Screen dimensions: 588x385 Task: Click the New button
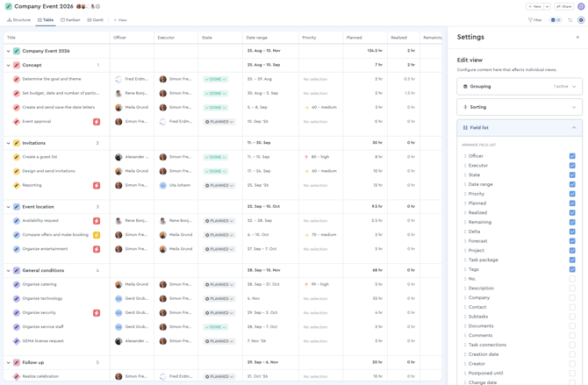click(x=534, y=6)
